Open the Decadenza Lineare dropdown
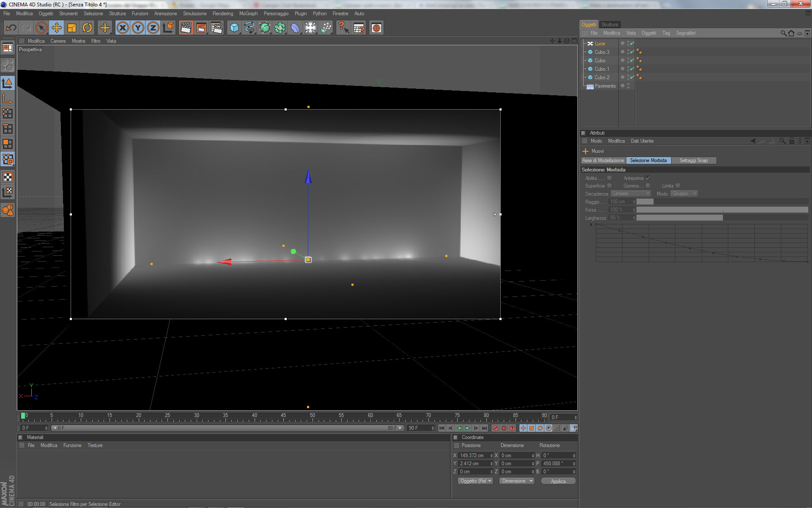This screenshot has width=812, height=508. [631, 193]
